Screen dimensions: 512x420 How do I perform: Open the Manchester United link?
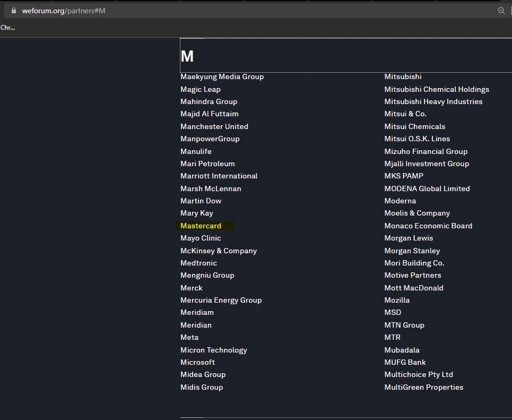click(214, 126)
